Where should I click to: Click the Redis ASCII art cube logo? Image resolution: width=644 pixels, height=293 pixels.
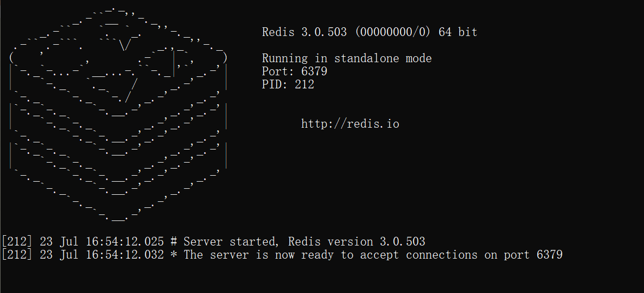click(117, 115)
